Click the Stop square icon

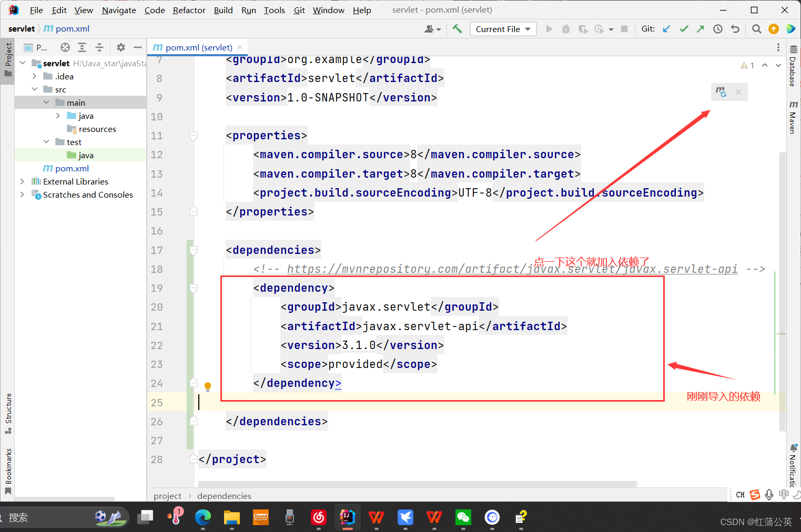point(624,29)
